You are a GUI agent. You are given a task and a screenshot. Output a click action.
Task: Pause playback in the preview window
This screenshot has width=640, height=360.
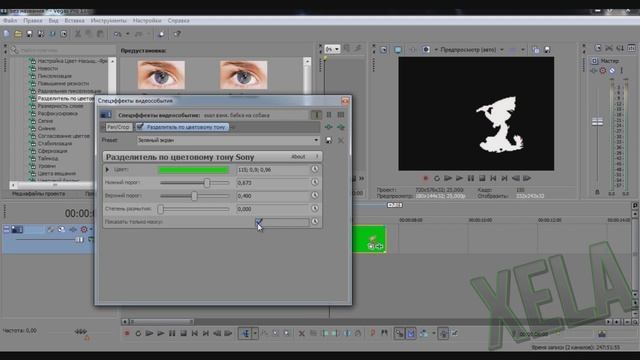pos(471,178)
